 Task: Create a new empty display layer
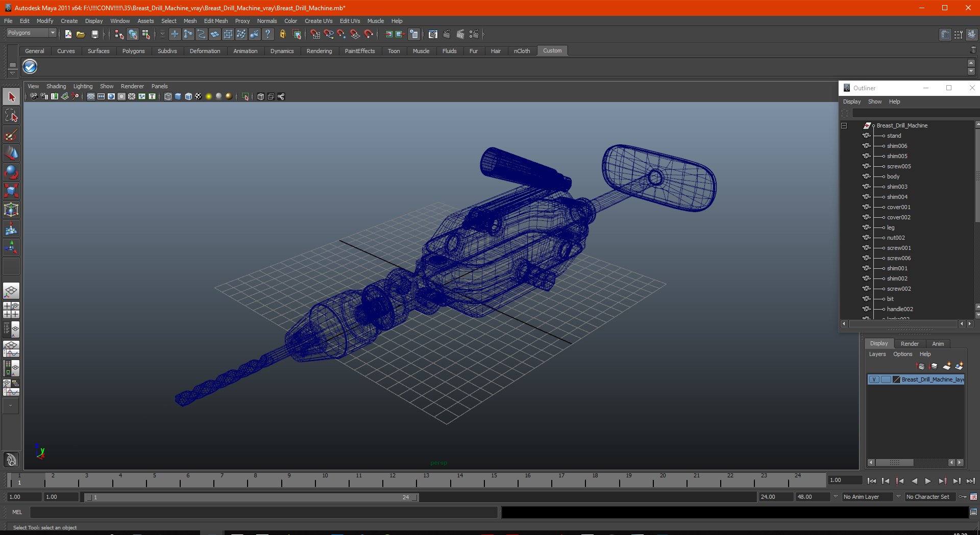(947, 366)
